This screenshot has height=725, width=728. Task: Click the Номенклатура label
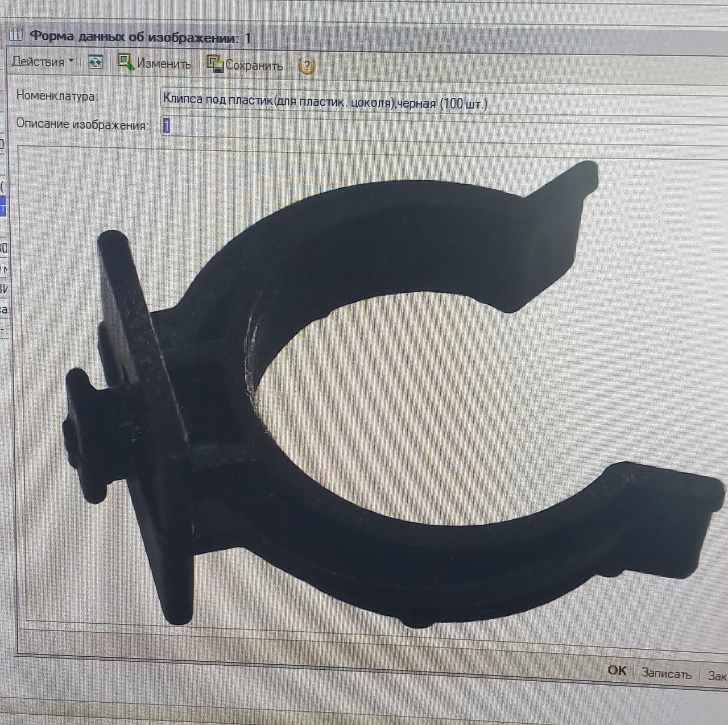click(x=57, y=96)
